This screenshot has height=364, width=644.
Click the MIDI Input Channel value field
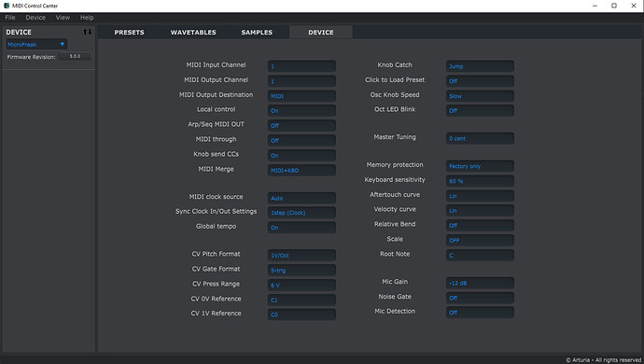coord(301,66)
